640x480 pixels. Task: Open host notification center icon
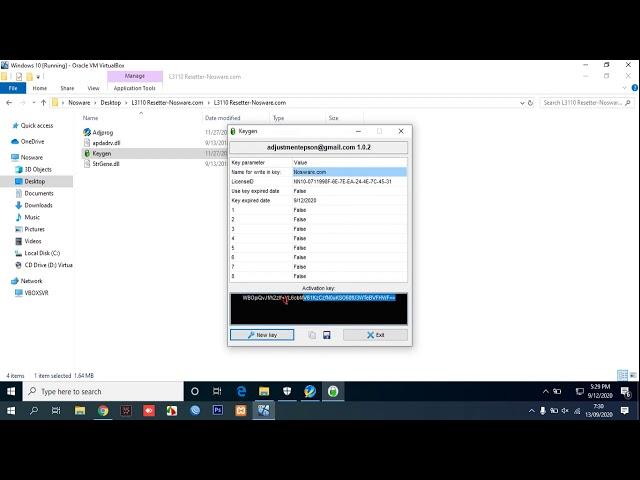pyautogui.click(x=624, y=411)
